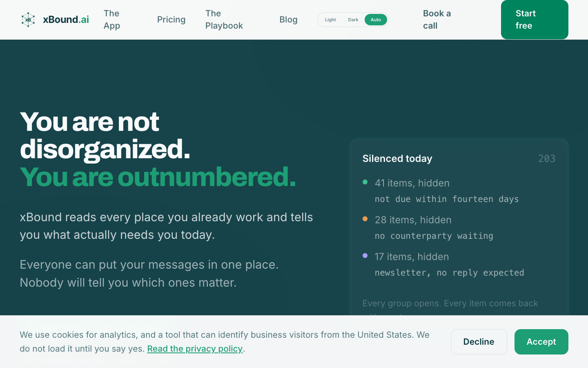Click the green dot beside 41 items
The height and width of the screenshot is (368, 588).
365,182
